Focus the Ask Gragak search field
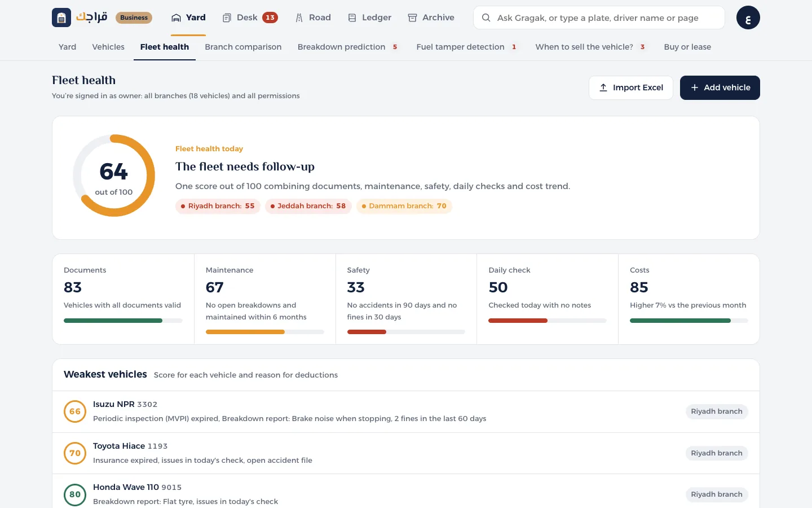This screenshot has height=508, width=812. 599,17
